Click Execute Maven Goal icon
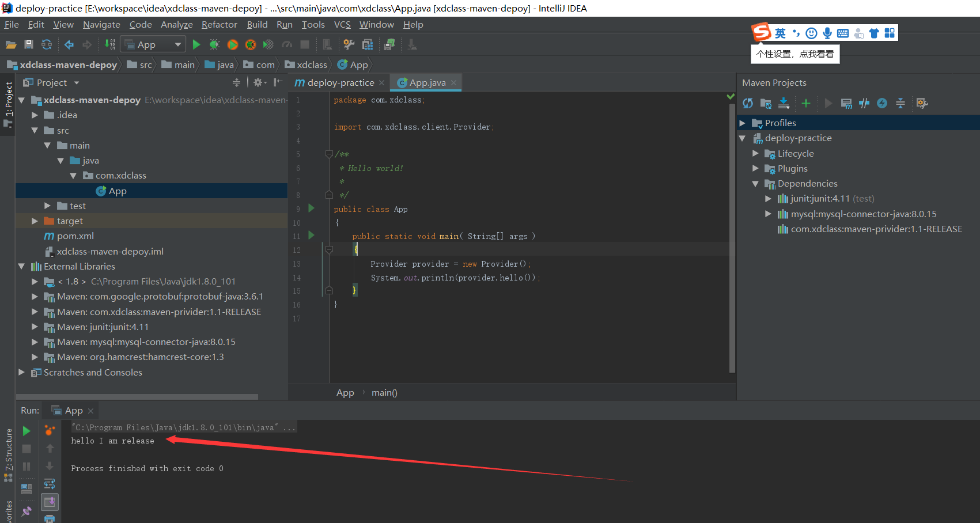 point(846,103)
